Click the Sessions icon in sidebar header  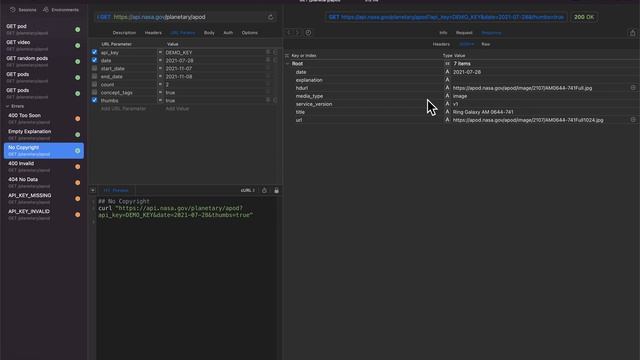[13, 9]
